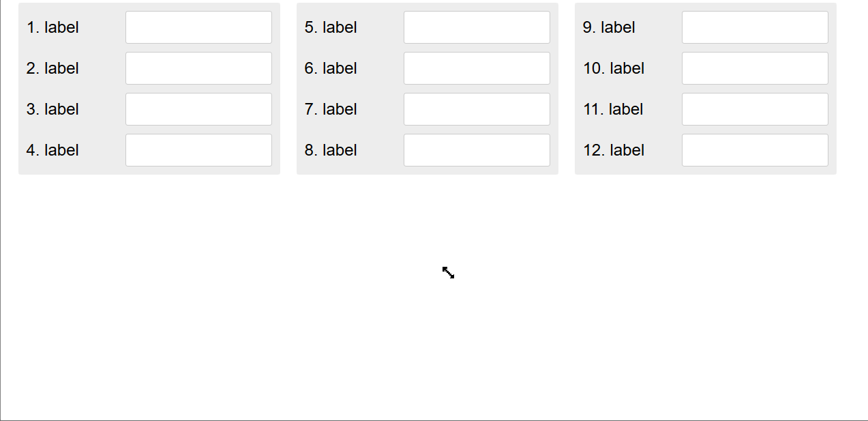Screen dimensions: 868x421
Task: Click the "10. label" caption
Action: (614, 68)
